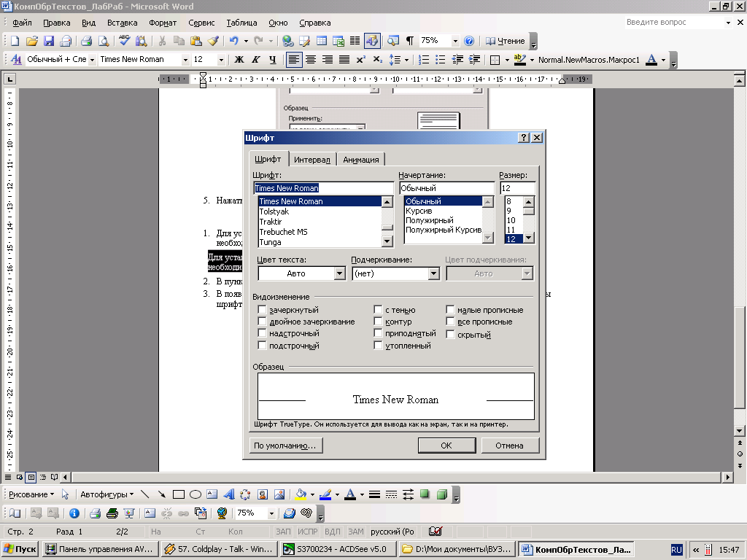Expand the Рисование menu
Viewport: 747px width, 560px height.
click(x=31, y=495)
